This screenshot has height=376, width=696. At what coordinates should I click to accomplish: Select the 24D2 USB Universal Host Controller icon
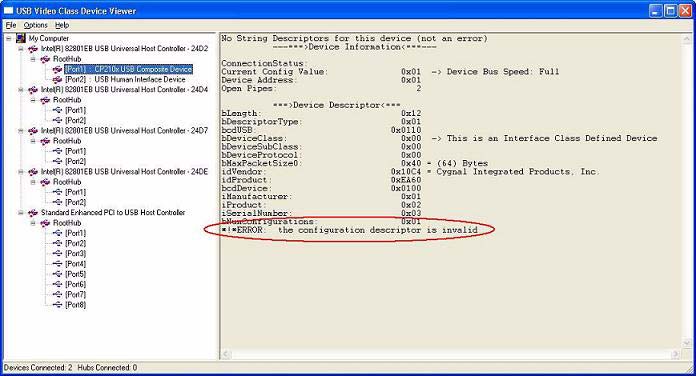click(33, 48)
